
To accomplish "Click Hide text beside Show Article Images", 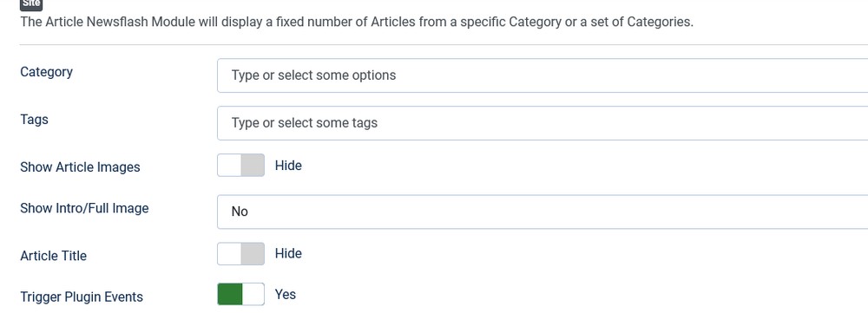I will [288, 166].
